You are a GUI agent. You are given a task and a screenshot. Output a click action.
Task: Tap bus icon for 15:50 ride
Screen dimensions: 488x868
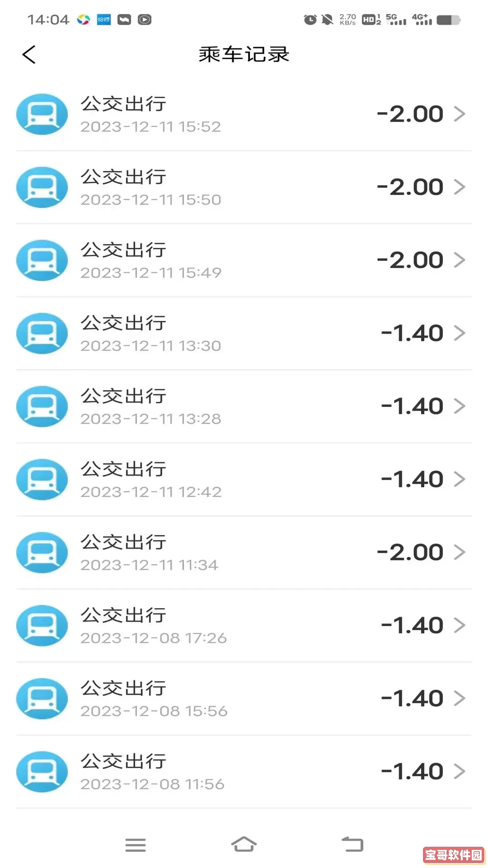click(x=42, y=187)
